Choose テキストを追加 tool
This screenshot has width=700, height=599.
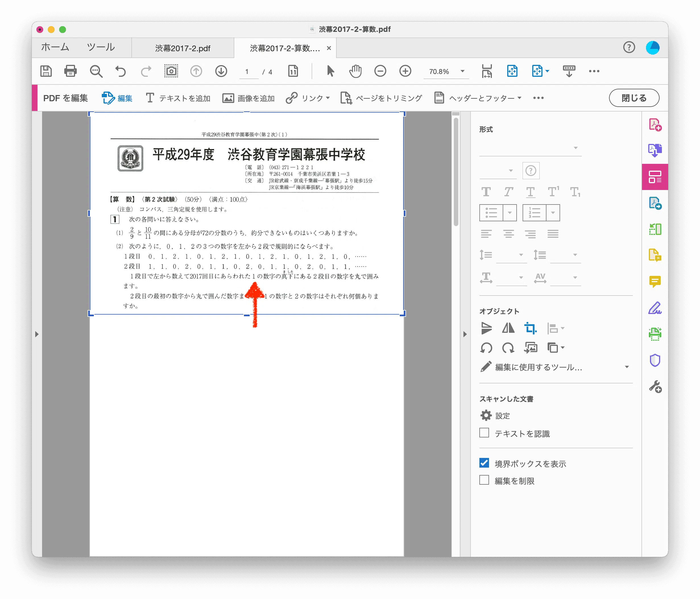pos(178,98)
